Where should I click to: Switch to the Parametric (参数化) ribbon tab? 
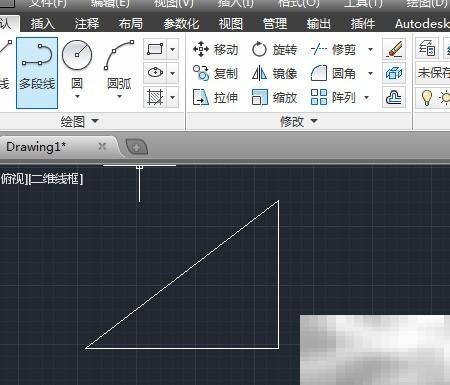(x=181, y=24)
